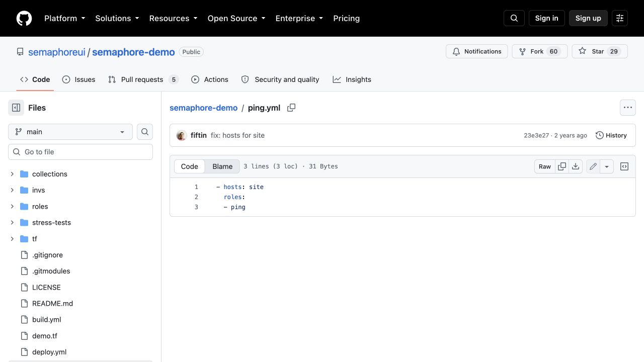Click the Sign up button
Screen dimensions: 644x362
click(x=588, y=18)
